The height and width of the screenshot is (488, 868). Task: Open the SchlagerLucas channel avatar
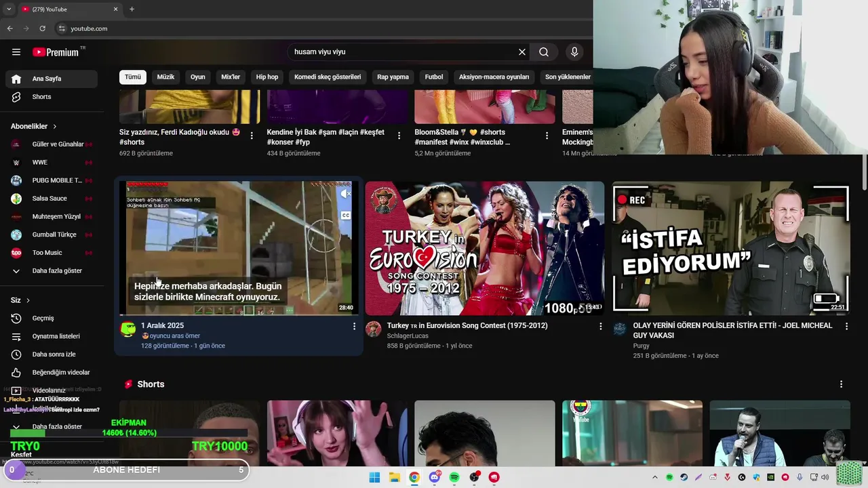373,329
